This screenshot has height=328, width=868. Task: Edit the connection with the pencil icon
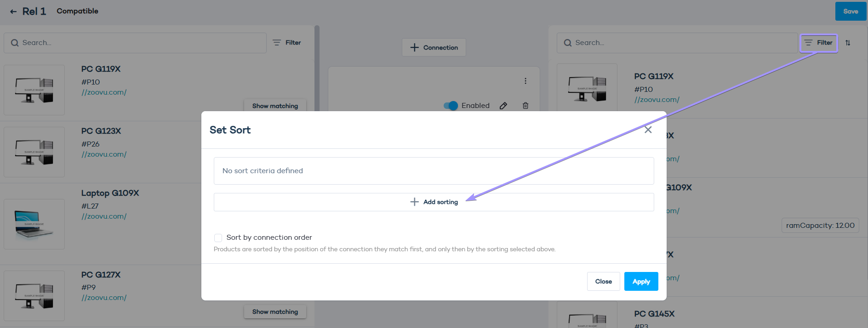(503, 106)
